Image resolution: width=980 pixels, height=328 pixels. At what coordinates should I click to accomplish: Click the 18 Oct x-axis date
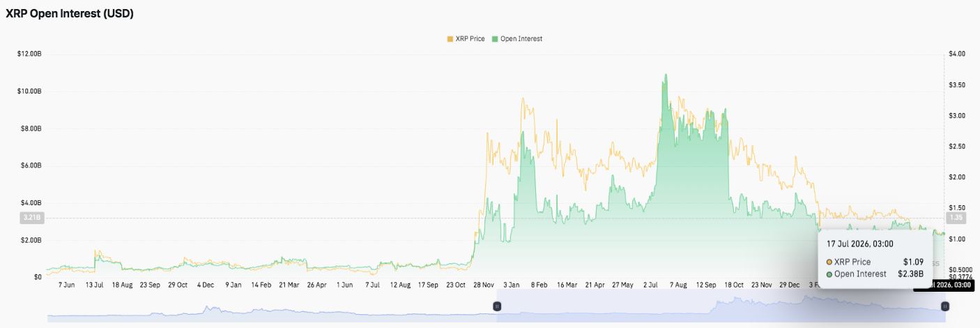tap(733, 285)
